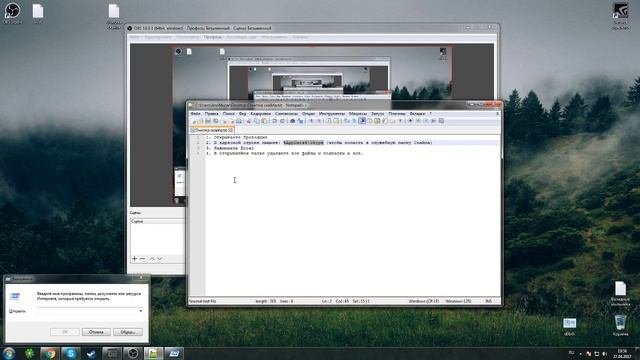The image size is (640, 360).
Task: Open the Файл menu in Notepad++
Action: pyautogui.click(x=196, y=113)
